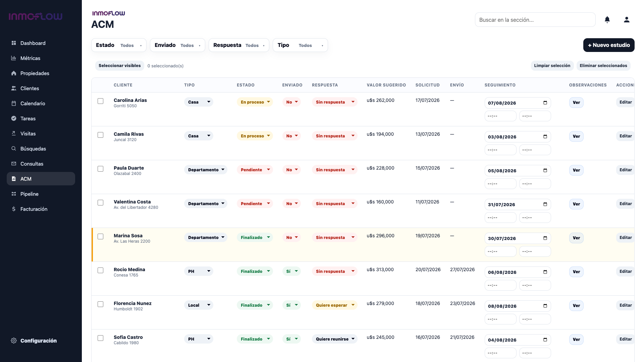
Task: Open Florencia Nunez Quiere esperar response dropdown
Action: (335, 305)
